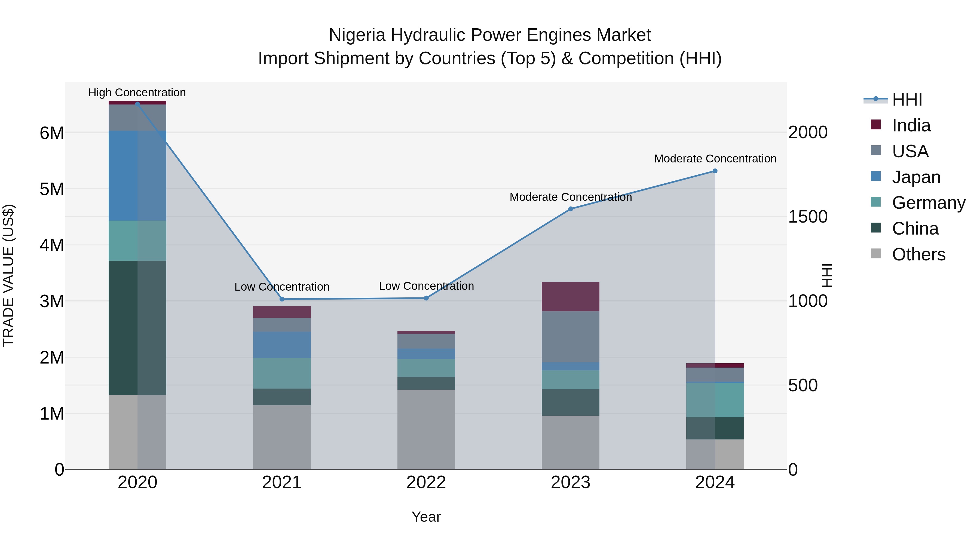980x551 pixels.
Task: Click the 2023 HHI data point
Action: pos(571,209)
